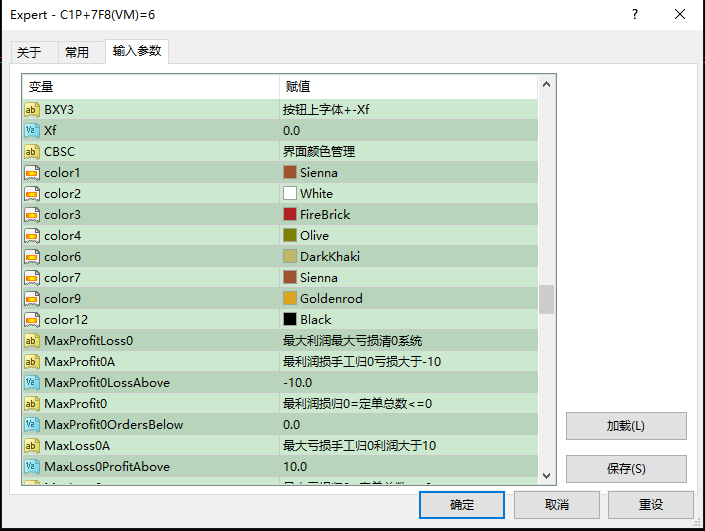Click the Black swatch for color12
705x531 pixels.
[290, 320]
